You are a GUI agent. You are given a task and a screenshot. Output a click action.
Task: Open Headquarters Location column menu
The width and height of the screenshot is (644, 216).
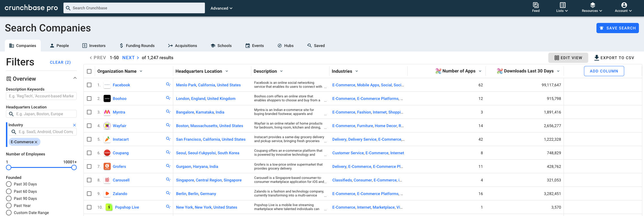point(227,71)
